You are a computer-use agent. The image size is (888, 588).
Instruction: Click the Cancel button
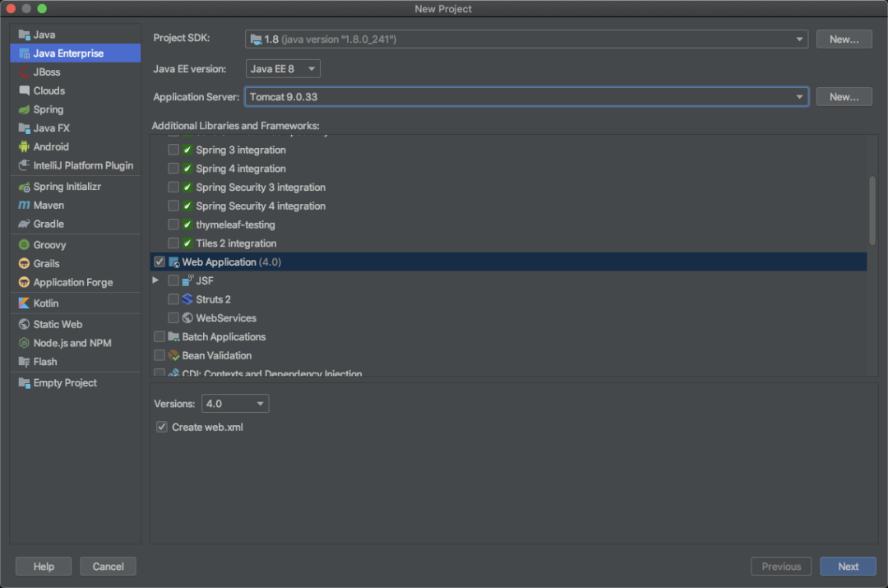(109, 567)
